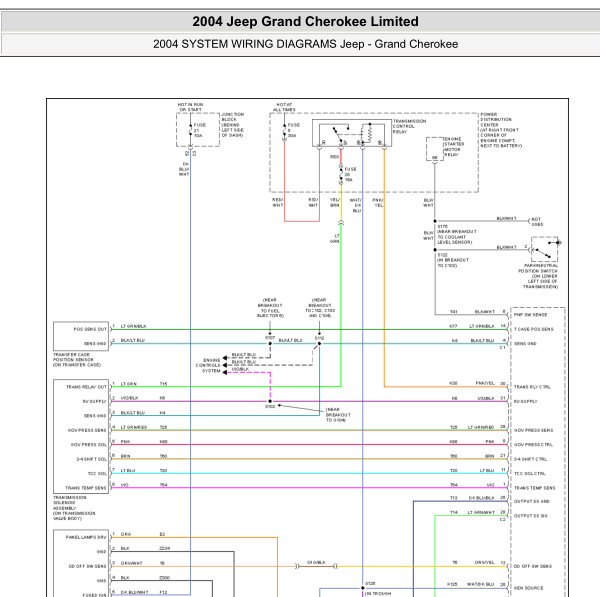Click the 'HOT IN RUN OR START' label
The height and width of the screenshot is (597, 600).
190,107
